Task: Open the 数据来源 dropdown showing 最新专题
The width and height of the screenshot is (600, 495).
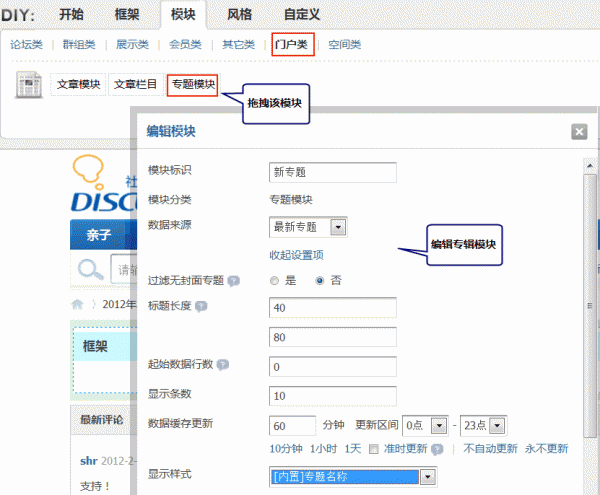Action: click(x=308, y=227)
